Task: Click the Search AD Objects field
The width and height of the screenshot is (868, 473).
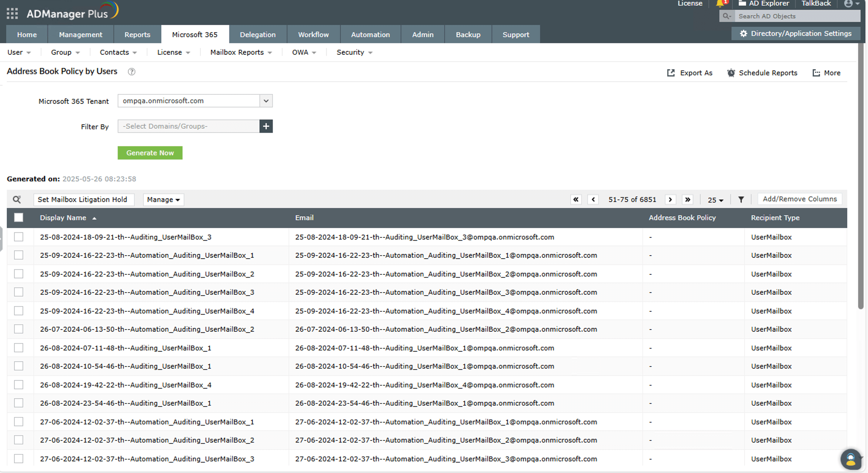Action: 797,16
